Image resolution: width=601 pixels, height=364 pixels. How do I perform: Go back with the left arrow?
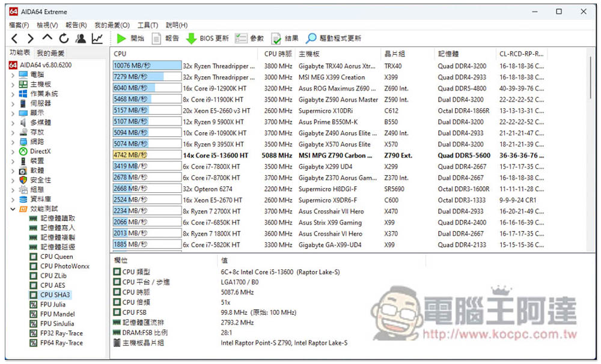coord(14,38)
